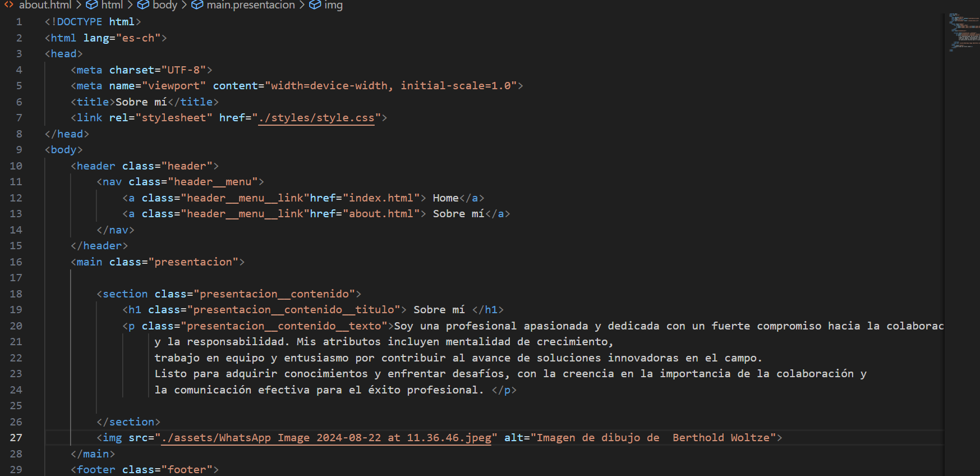
Task: Click the body breadcrumb segment
Action: tap(165, 5)
